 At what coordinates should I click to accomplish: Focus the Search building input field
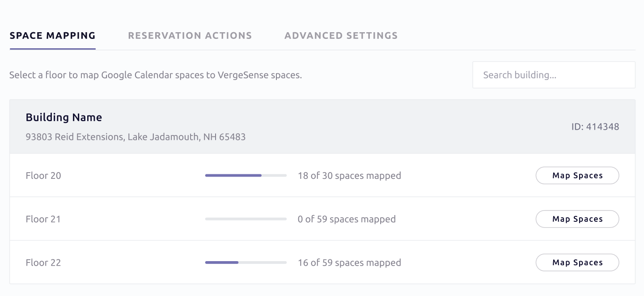[x=554, y=75]
